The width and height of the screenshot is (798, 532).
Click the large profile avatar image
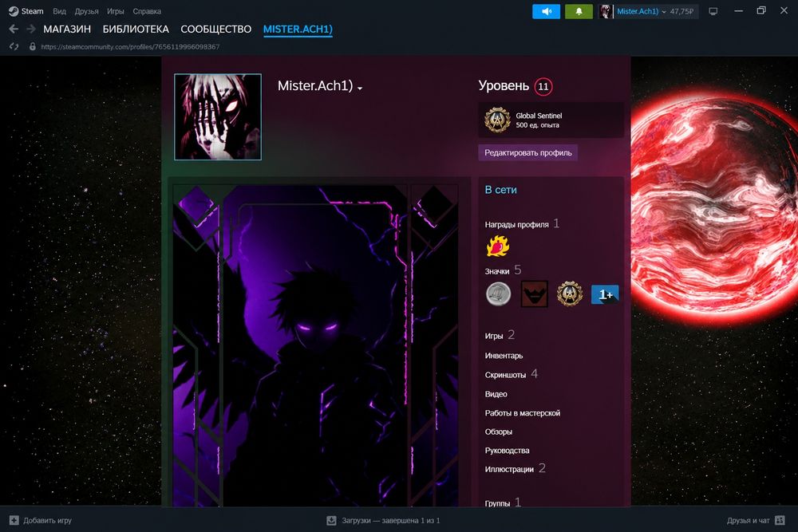point(218,116)
